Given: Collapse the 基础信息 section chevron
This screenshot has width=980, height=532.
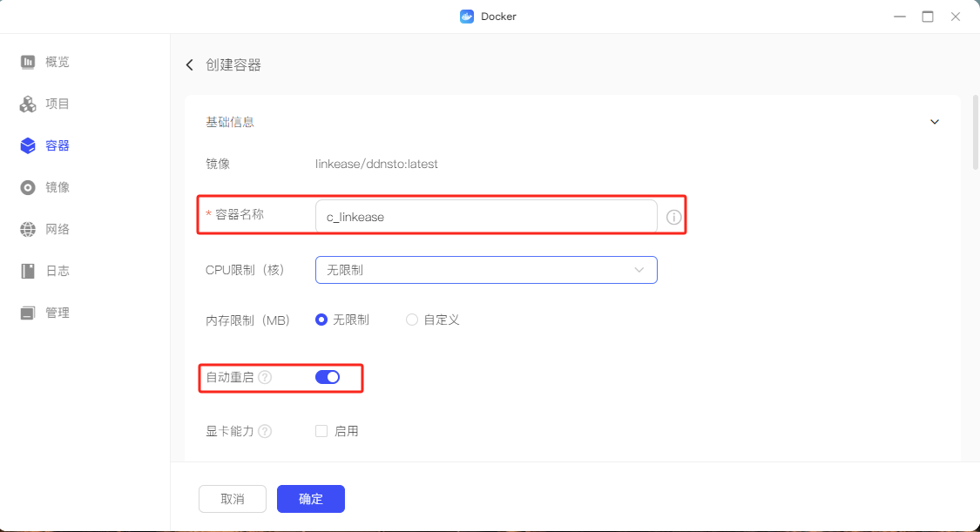Looking at the screenshot, I should (935, 122).
